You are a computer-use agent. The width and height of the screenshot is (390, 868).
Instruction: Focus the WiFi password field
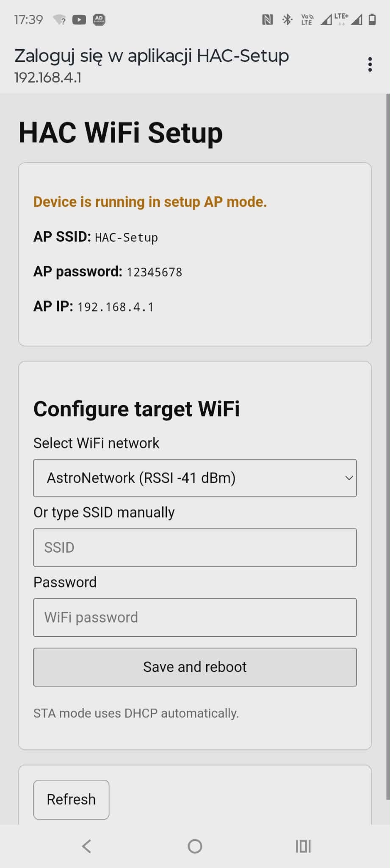pyautogui.click(x=195, y=618)
